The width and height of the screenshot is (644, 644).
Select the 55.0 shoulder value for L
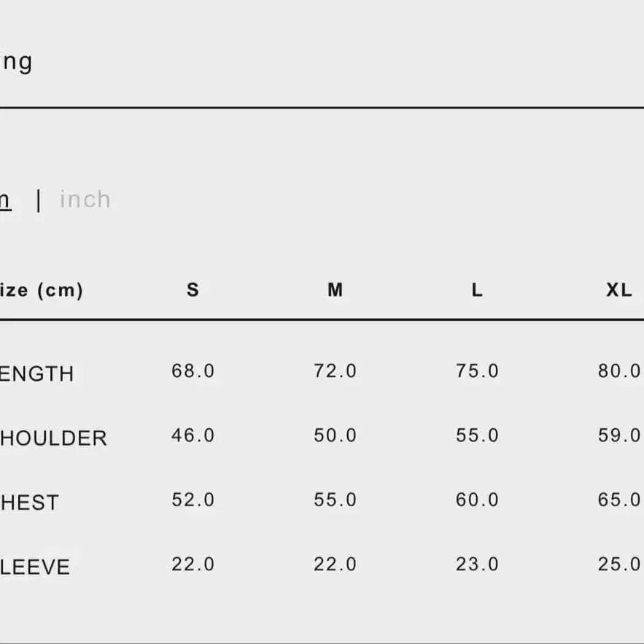(477, 435)
